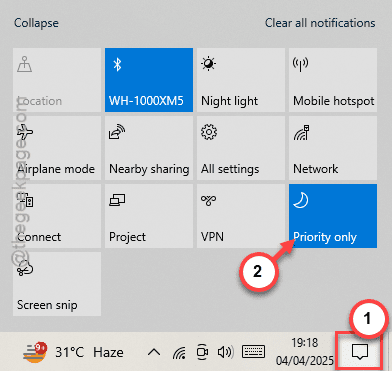
Task: Open the All settings gear tile
Action: click(x=241, y=148)
